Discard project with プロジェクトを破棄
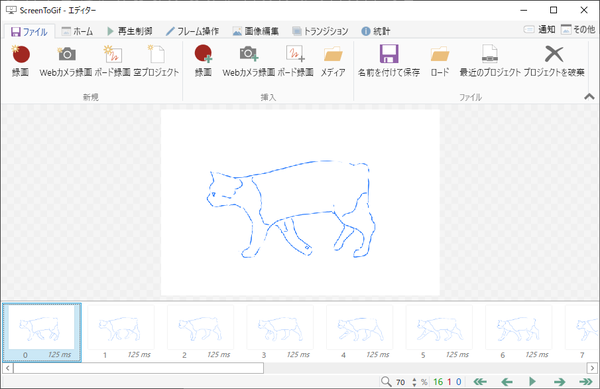The width and height of the screenshot is (600, 389). click(x=554, y=61)
